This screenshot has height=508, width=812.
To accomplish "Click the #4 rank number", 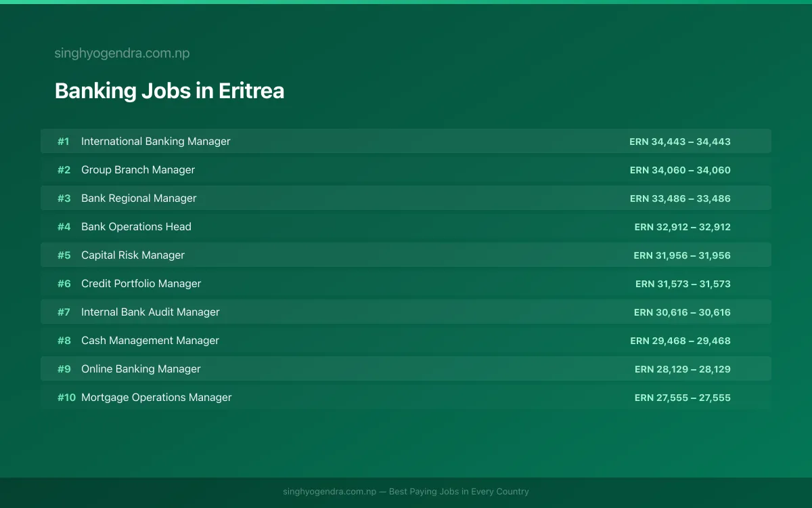I will (x=64, y=227).
